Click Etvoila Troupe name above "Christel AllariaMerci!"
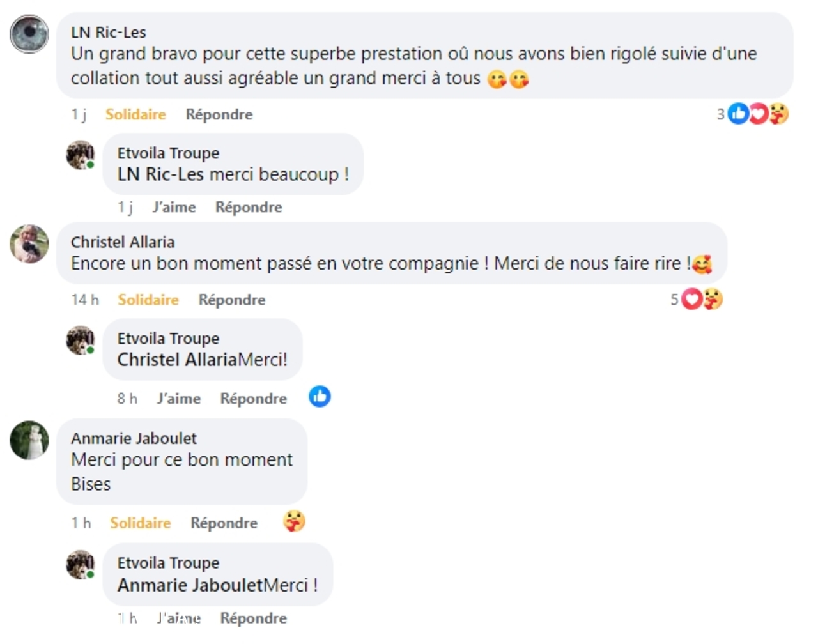This screenshot has width=818, height=644. tap(168, 338)
